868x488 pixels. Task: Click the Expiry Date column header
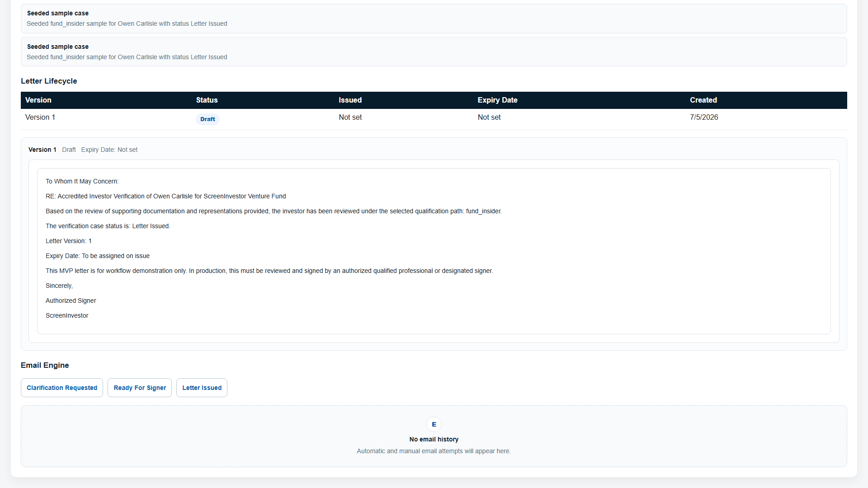498,100
